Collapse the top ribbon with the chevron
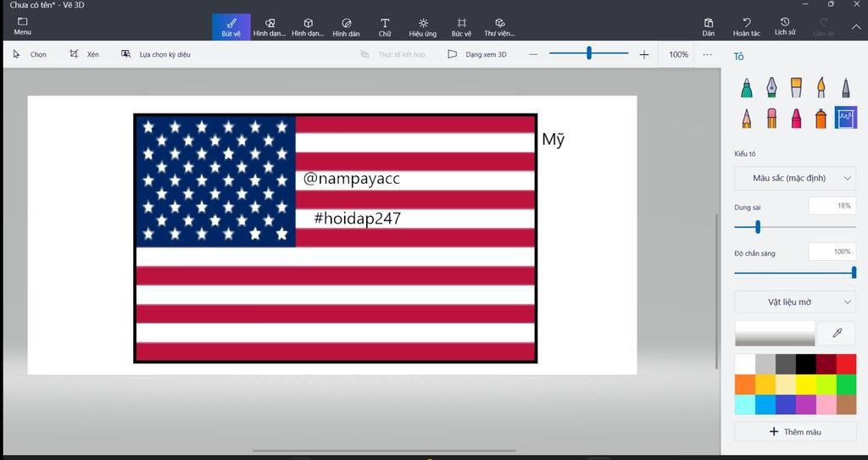868x460 pixels. 855,26
